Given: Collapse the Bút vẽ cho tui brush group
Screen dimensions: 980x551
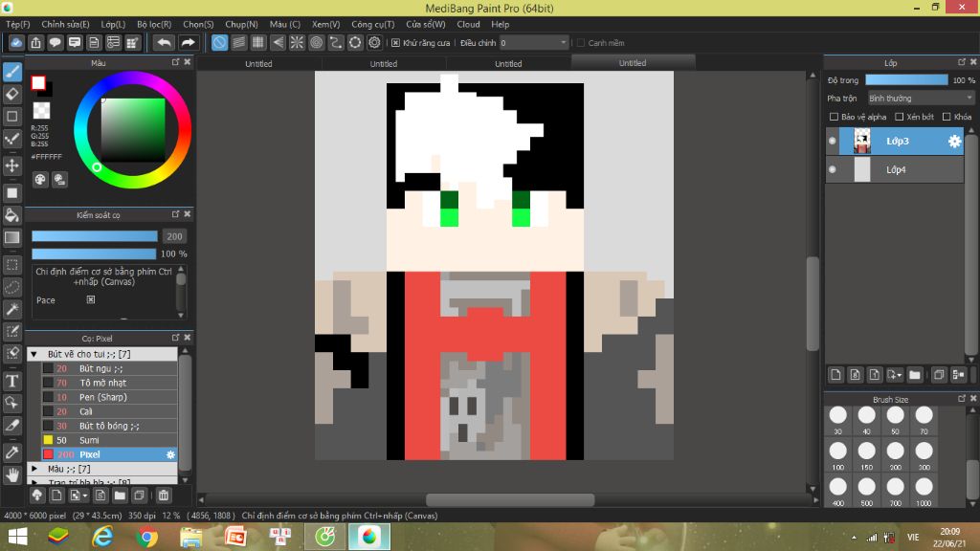Looking at the screenshot, I should coord(34,354).
